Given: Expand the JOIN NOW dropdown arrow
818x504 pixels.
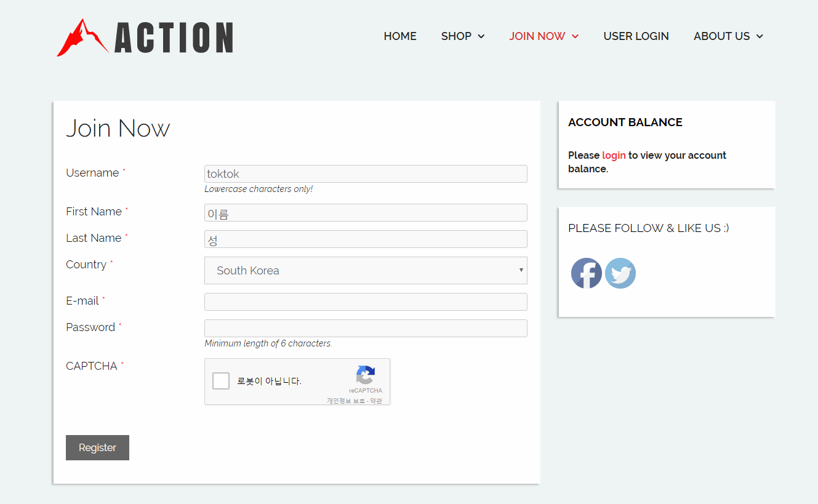Looking at the screenshot, I should pyautogui.click(x=575, y=36).
